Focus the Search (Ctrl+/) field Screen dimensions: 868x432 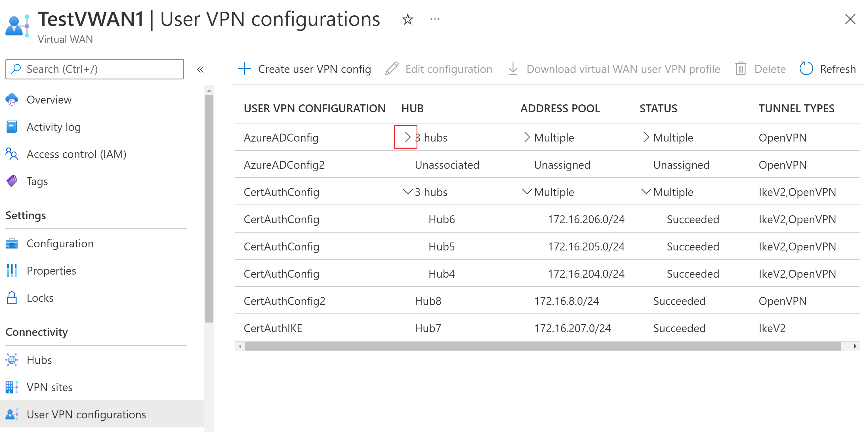pyautogui.click(x=95, y=69)
